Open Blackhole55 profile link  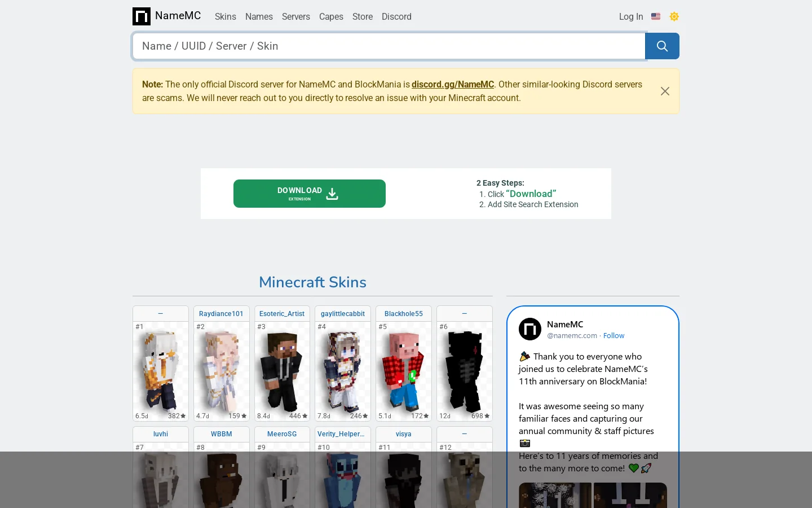(x=404, y=314)
